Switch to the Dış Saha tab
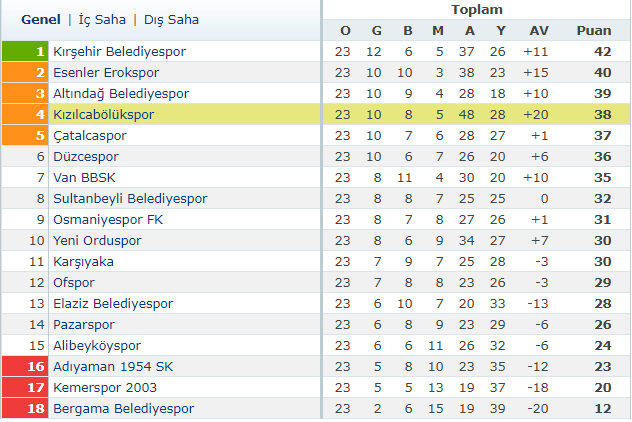Viewport: 632px width, 422px height. click(x=171, y=19)
